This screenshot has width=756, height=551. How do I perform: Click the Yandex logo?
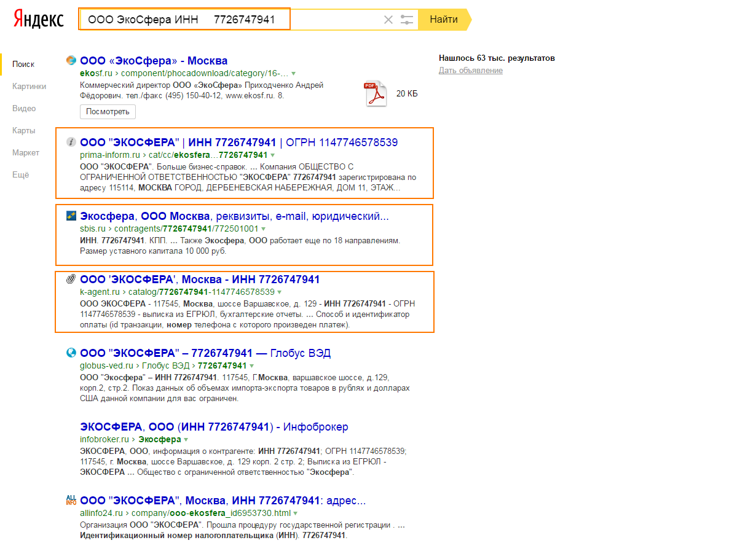coord(39,19)
